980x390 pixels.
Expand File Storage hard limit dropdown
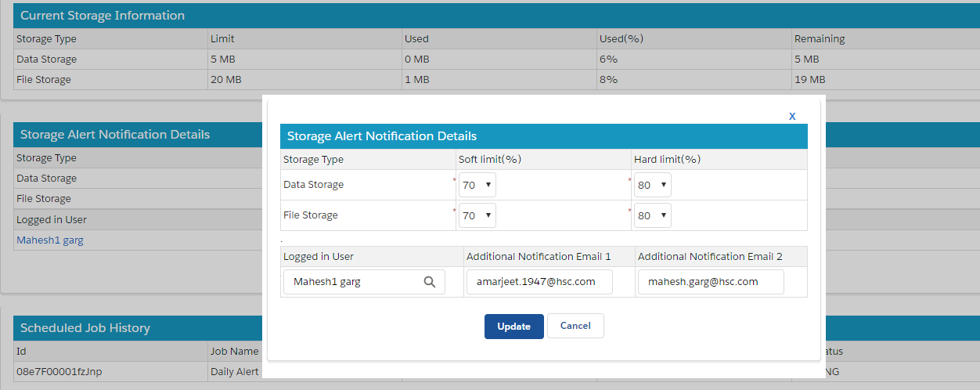tap(652, 215)
